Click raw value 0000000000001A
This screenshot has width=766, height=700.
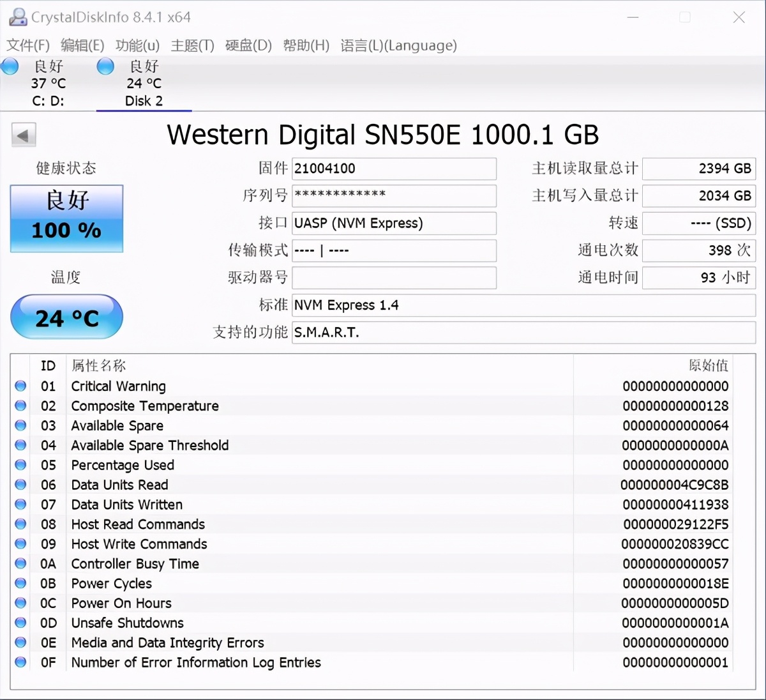675,623
